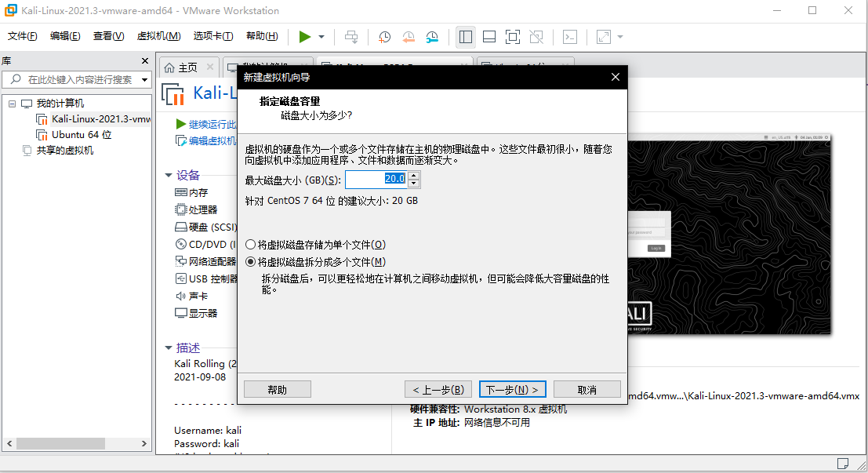868x473 pixels.
Task: Toggle Unity mode
Action: coord(538,37)
